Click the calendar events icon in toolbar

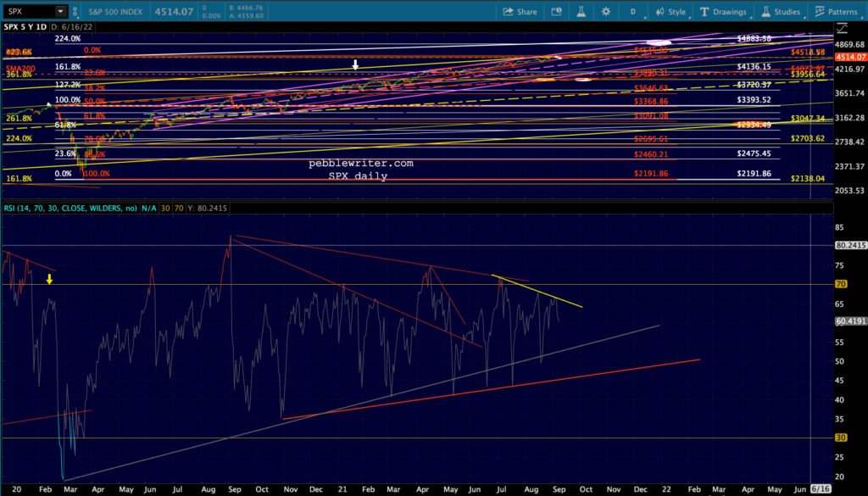tap(556, 12)
